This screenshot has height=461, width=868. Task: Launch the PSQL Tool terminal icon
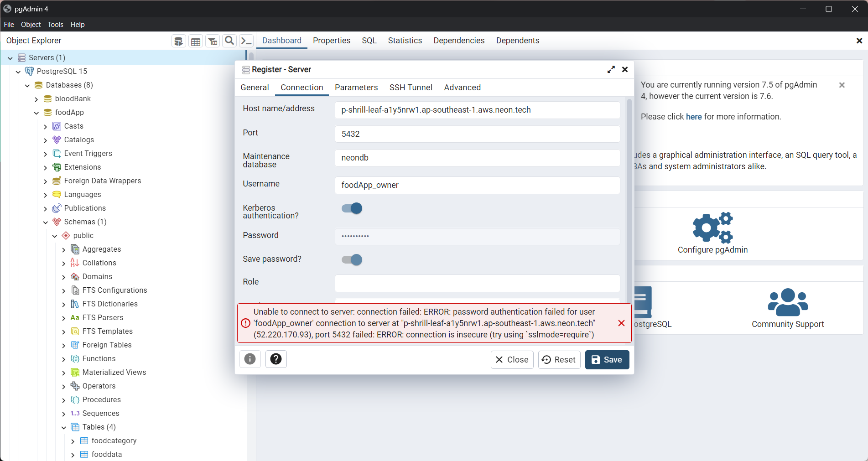pos(246,41)
